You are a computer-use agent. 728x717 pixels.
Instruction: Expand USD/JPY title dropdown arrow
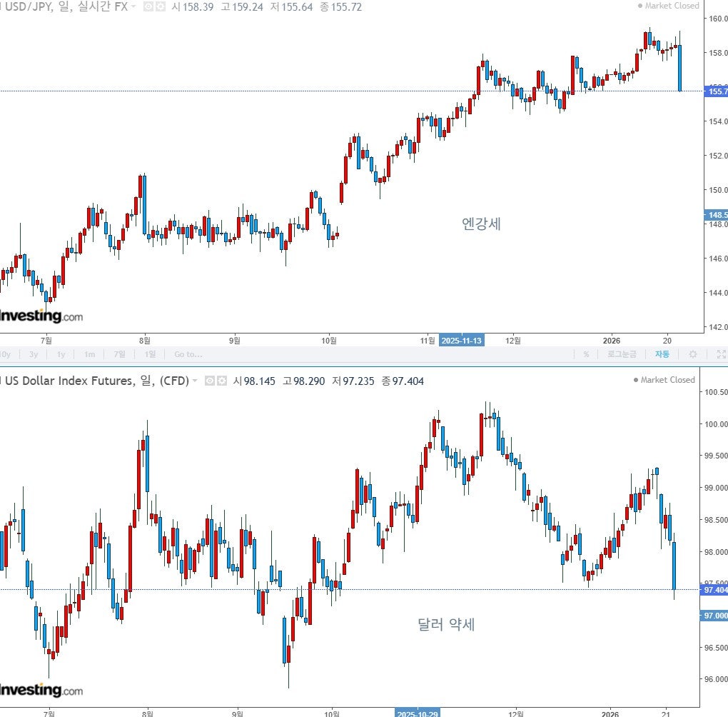[x=133, y=6]
